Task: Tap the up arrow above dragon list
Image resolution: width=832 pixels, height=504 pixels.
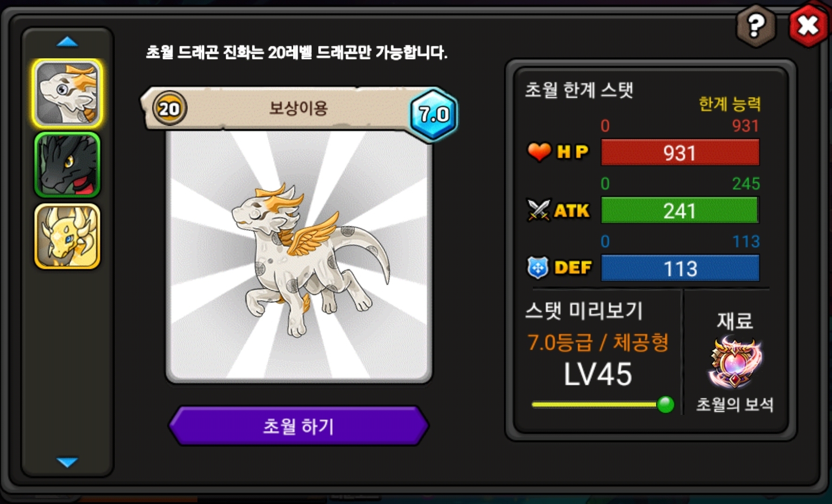Action: click(67, 42)
